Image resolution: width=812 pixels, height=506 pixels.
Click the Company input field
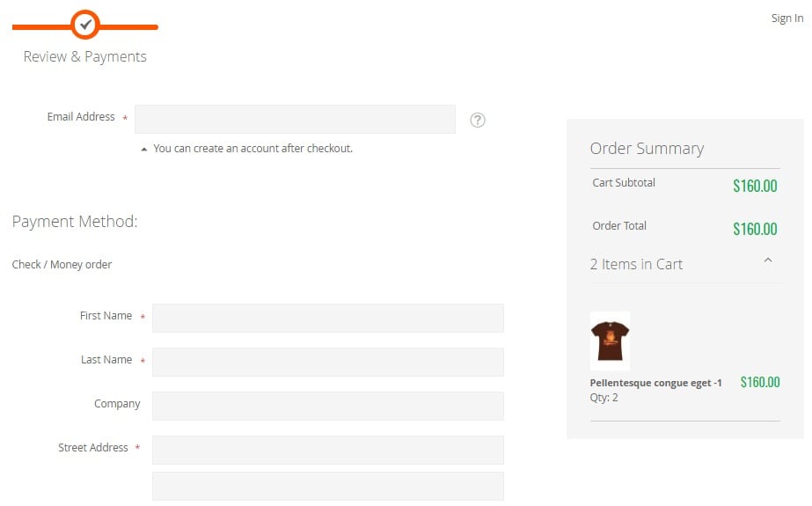[328, 406]
